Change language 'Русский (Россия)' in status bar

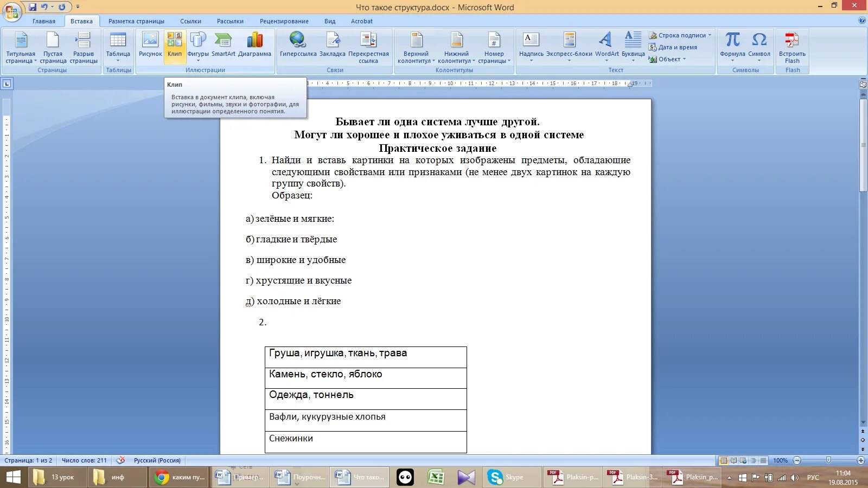157,460
